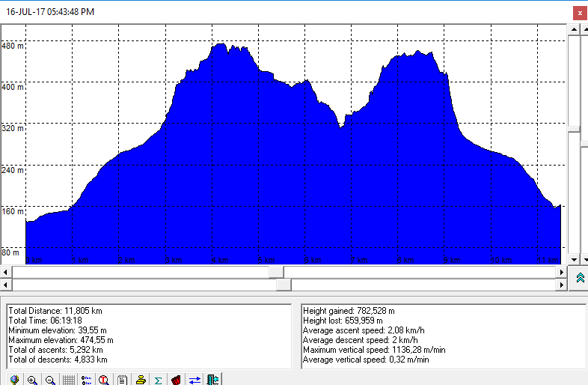Image resolution: width=588 pixels, height=385 pixels.
Task: Click the Sigma summary icon
Action: 158,380
